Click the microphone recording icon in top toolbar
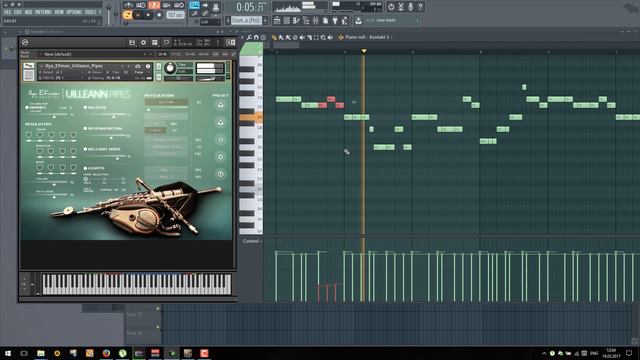The image size is (640, 360). [x=411, y=7]
